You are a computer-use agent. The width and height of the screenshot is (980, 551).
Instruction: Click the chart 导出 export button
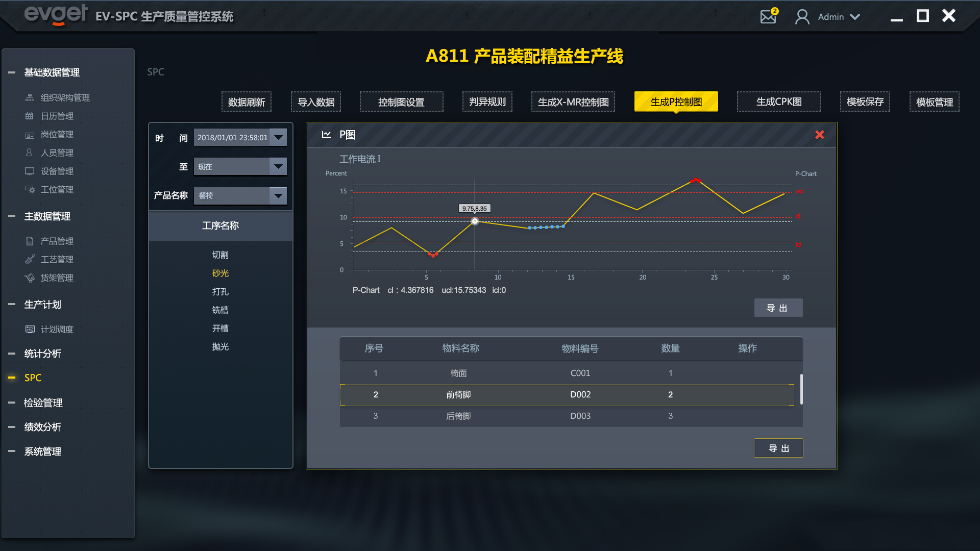click(x=778, y=308)
